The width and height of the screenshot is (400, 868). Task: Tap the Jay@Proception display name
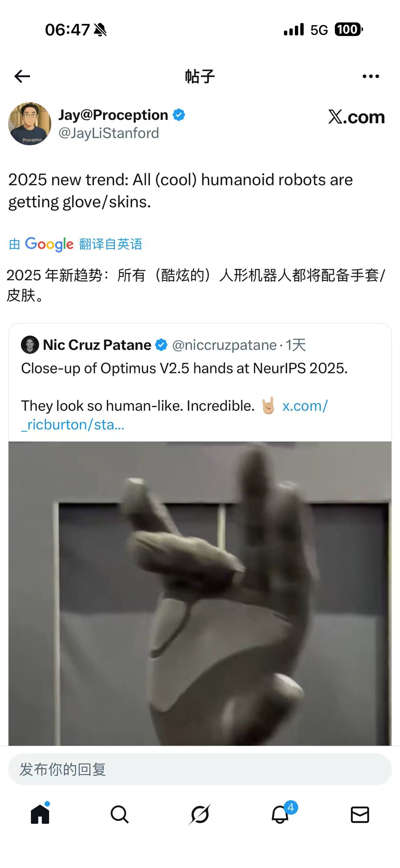click(x=113, y=115)
